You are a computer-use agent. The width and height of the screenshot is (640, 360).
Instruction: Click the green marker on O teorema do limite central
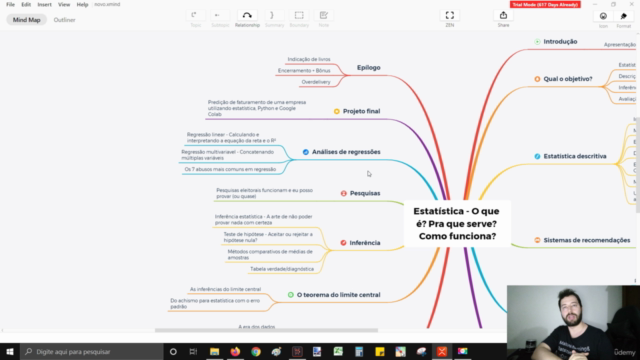(291, 295)
